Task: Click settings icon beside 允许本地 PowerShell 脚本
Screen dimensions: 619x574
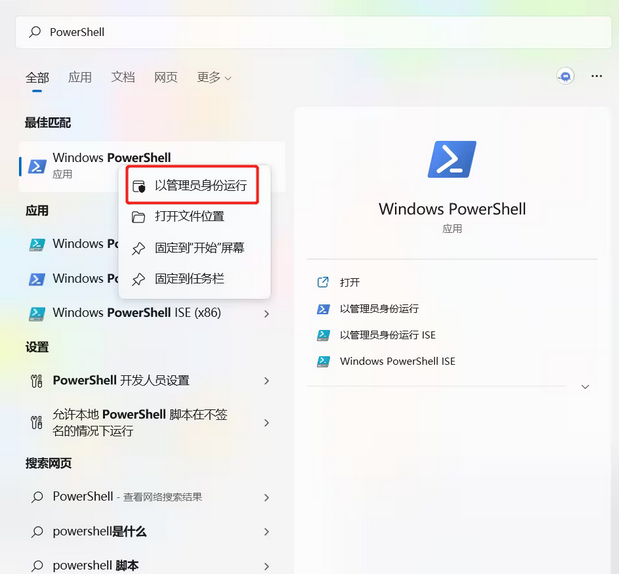Action: click(37, 423)
